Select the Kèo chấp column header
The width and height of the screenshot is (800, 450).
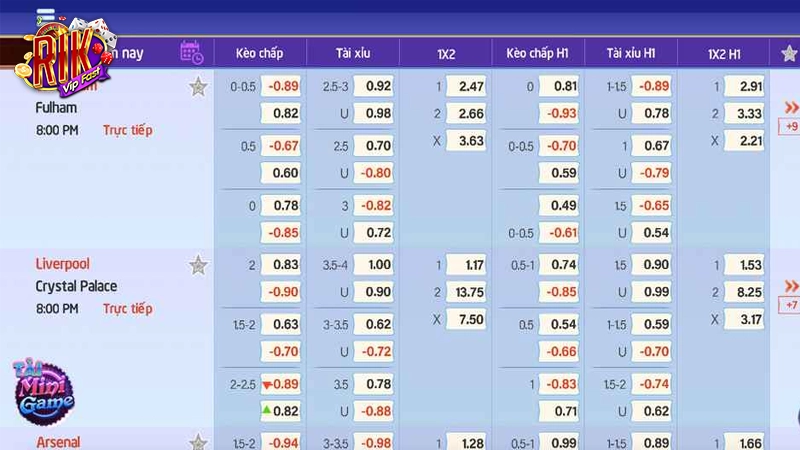click(x=259, y=53)
